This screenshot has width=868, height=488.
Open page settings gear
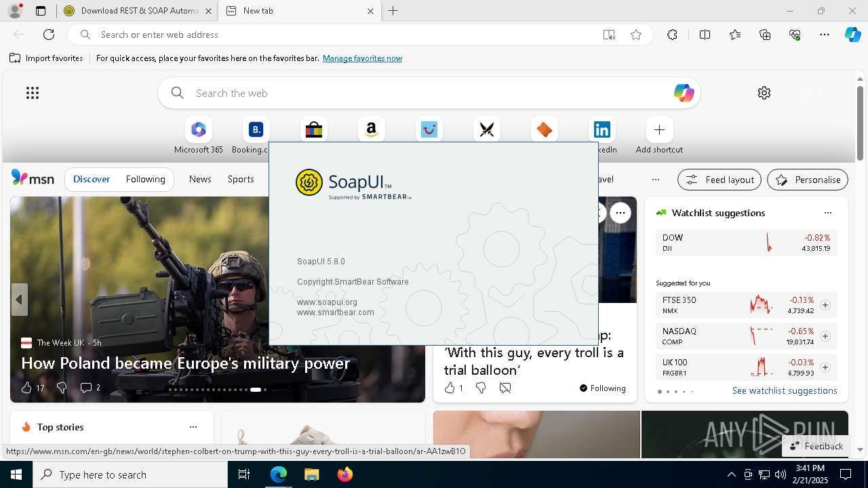764,93
